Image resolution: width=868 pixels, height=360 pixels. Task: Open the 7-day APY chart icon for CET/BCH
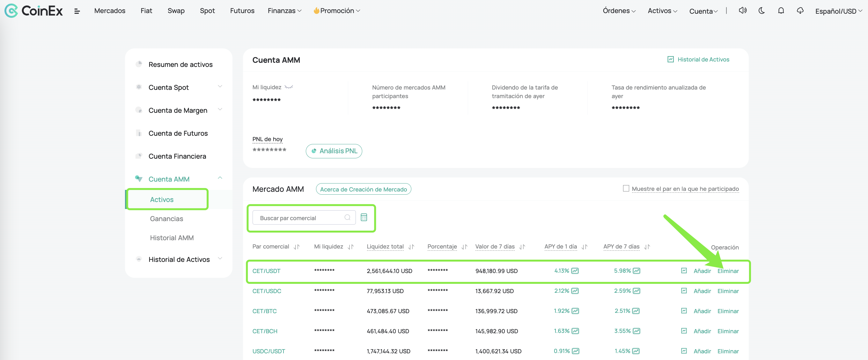[x=636, y=331]
